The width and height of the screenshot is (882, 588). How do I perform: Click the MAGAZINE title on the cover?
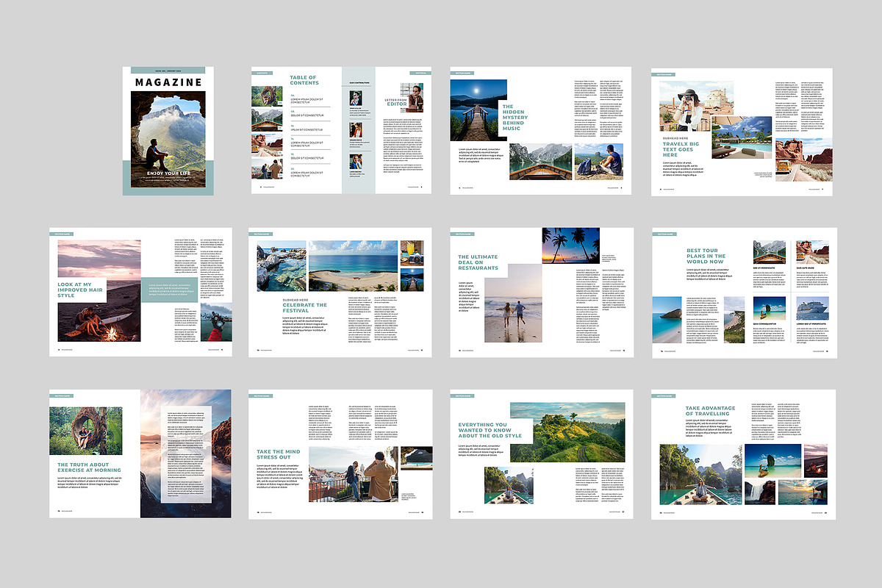pyautogui.click(x=168, y=82)
